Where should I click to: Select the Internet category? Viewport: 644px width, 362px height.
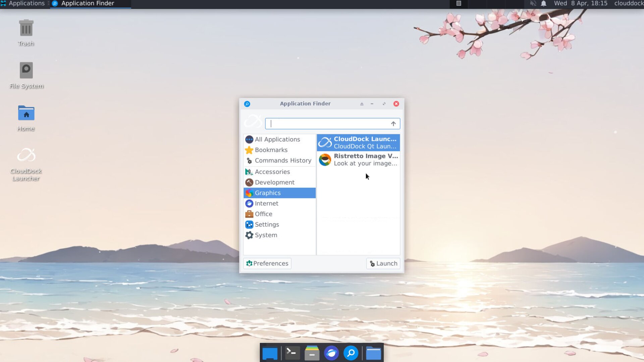coord(266,203)
